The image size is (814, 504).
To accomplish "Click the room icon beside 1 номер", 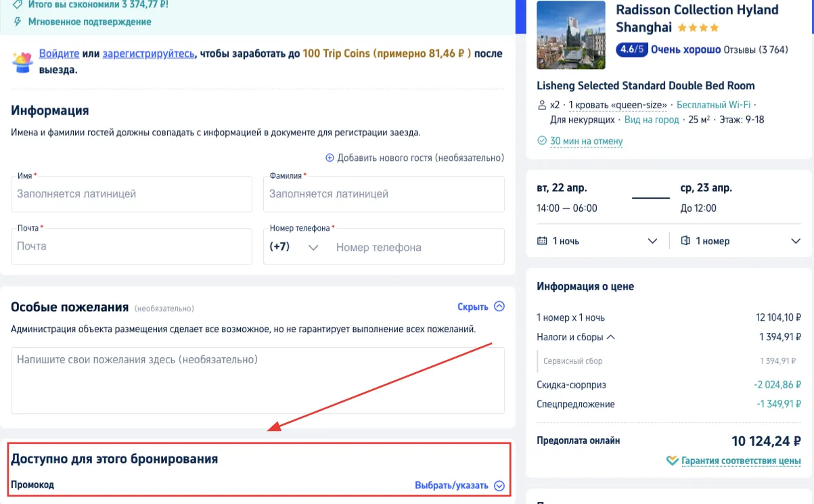I will pos(685,241).
